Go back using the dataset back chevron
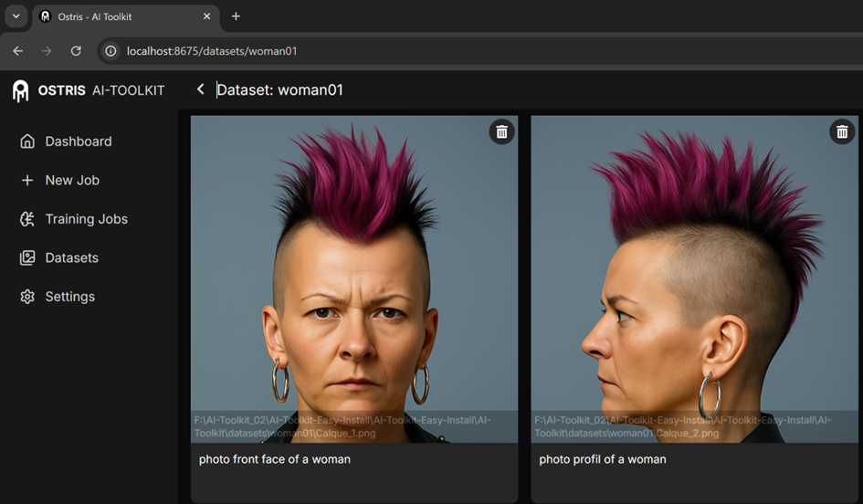Viewport: 863px width, 504px height. [200, 89]
